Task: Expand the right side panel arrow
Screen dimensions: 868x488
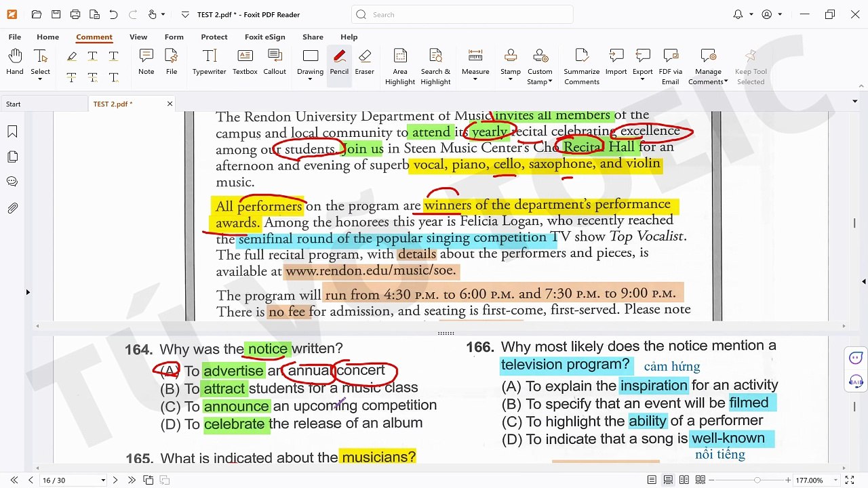Action: tap(863, 281)
